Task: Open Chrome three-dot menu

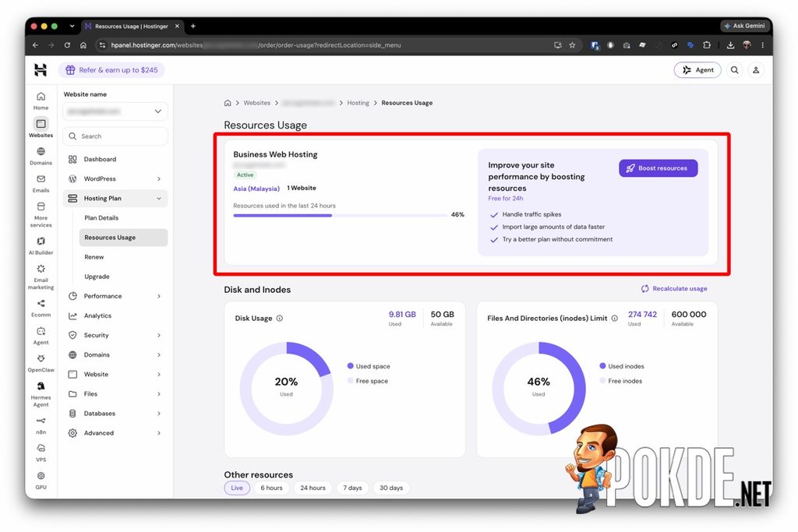Action: click(762, 45)
